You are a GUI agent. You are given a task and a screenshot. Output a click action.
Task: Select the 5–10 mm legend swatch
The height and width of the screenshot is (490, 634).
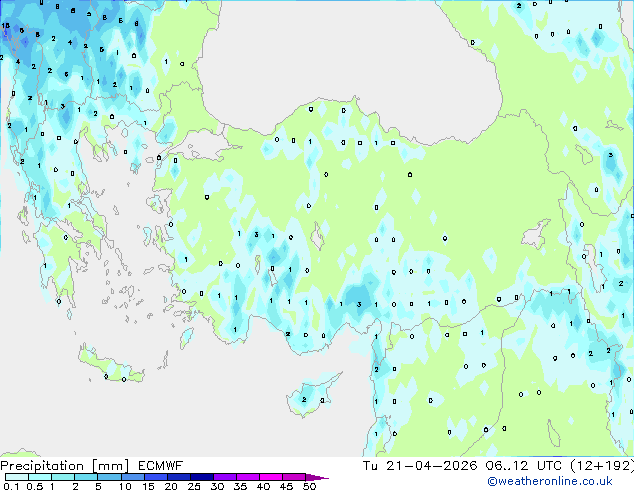coord(109,477)
